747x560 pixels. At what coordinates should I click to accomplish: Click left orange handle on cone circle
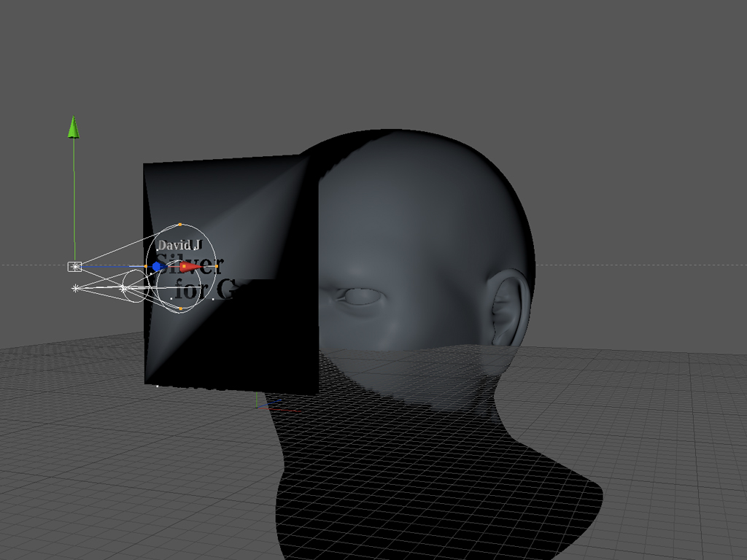pyautogui.click(x=145, y=267)
